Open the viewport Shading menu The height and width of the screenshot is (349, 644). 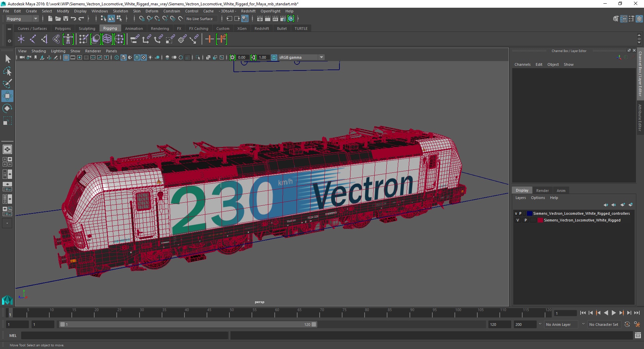[39, 51]
